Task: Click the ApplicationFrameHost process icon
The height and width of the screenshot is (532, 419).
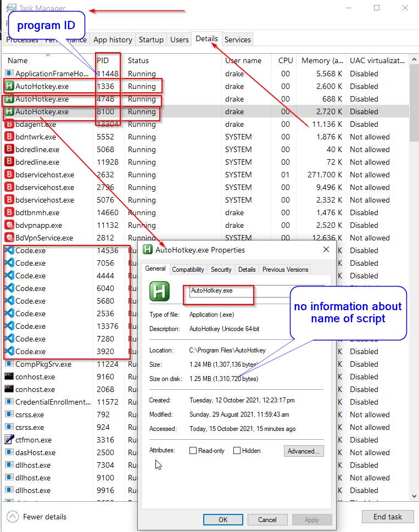Action: click(x=9, y=74)
